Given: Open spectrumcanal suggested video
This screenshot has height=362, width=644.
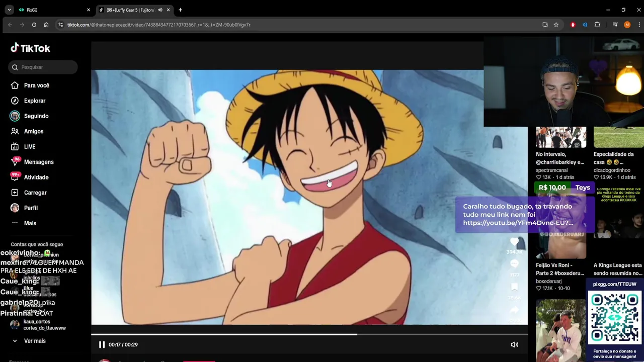Looking at the screenshot, I should 560,137.
